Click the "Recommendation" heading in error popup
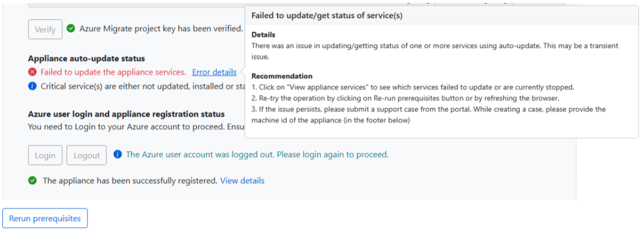The width and height of the screenshot is (644, 234). point(282,76)
